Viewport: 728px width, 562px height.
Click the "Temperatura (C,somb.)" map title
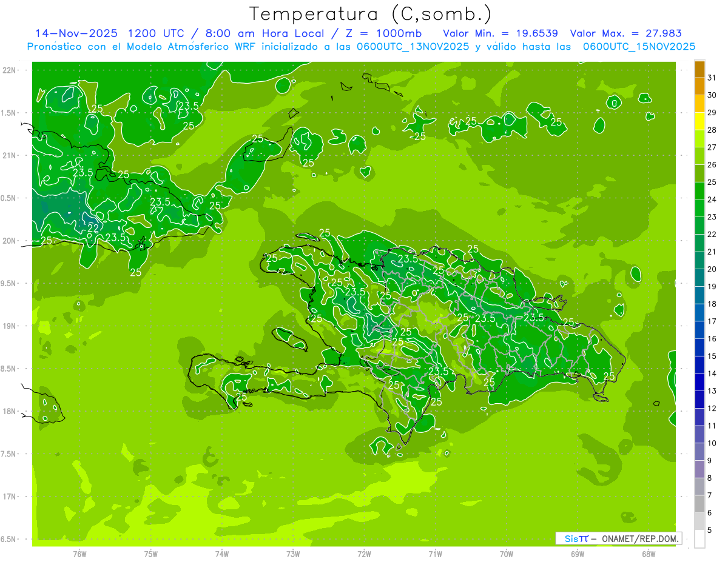pos(371,14)
